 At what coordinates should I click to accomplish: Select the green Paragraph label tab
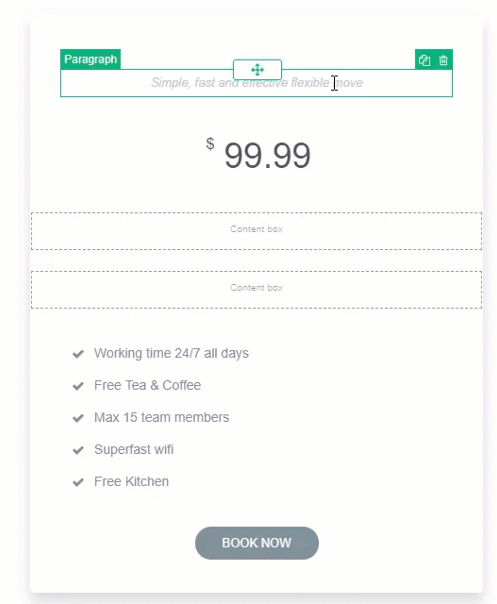pyautogui.click(x=91, y=59)
